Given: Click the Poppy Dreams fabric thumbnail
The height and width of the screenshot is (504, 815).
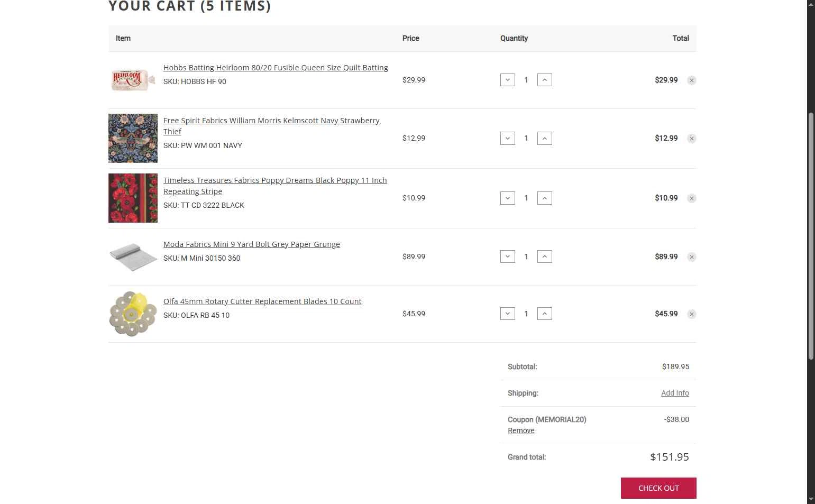Looking at the screenshot, I should click(133, 198).
